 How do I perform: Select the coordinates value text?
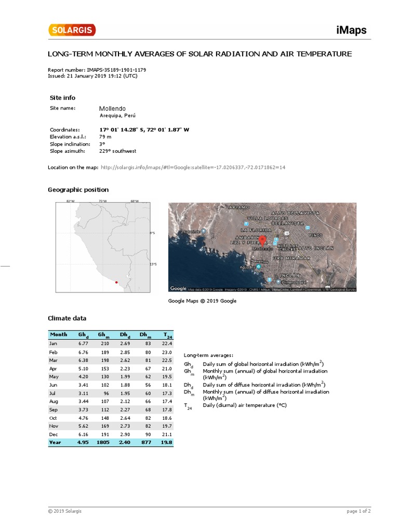[144, 129]
